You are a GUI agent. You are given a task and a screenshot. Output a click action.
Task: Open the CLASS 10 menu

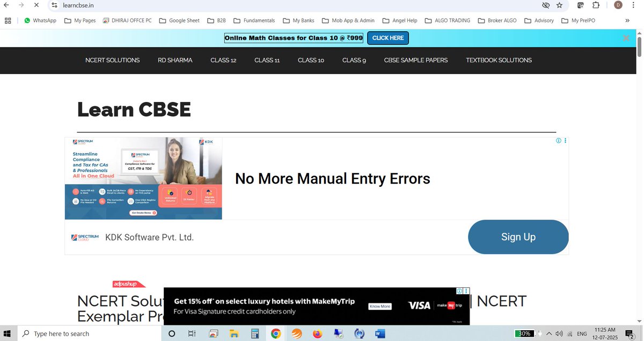point(311,60)
